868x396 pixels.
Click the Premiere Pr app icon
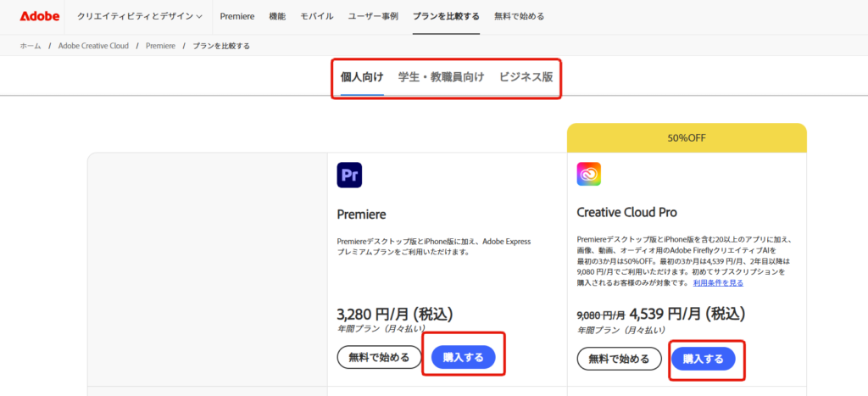[348, 175]
